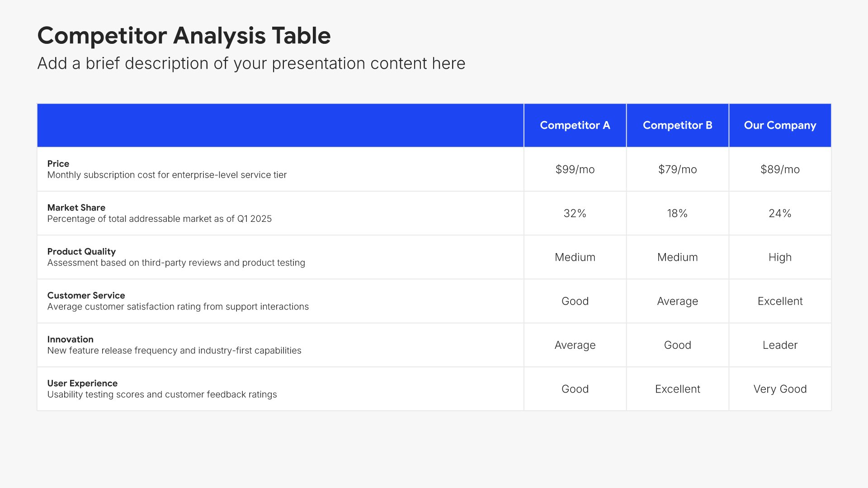Click the 'Usability testing scores' description text

[x=162, y=394]
